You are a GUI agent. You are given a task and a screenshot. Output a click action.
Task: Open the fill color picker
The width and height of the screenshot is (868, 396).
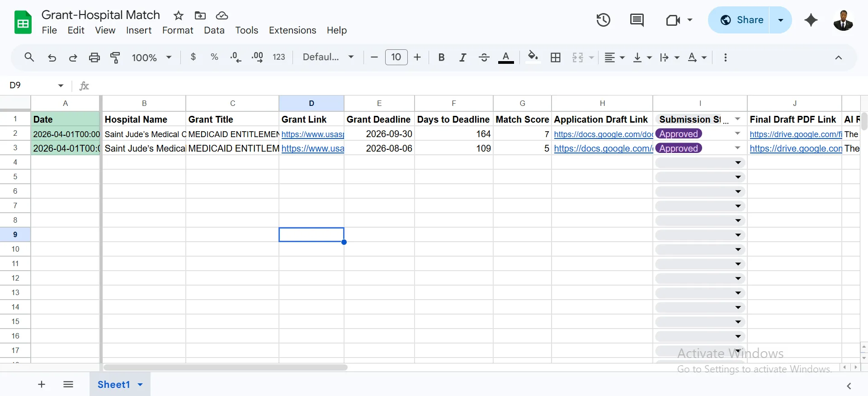(x=533, y=57)
